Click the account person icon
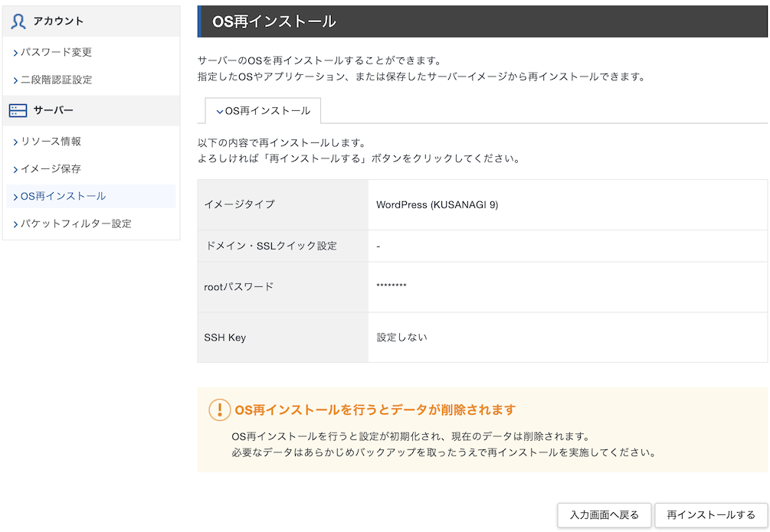 (x=18, y=21)
